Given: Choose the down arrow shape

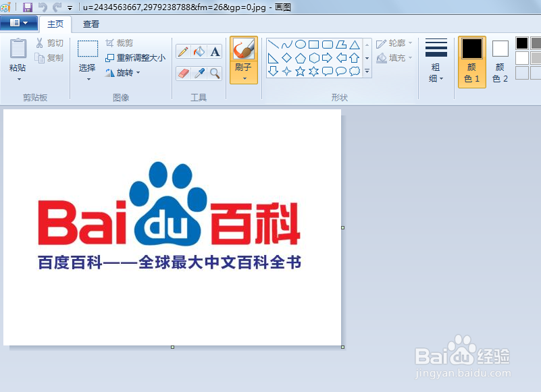Looking at the screenshot, I should (x=274, y=72).
